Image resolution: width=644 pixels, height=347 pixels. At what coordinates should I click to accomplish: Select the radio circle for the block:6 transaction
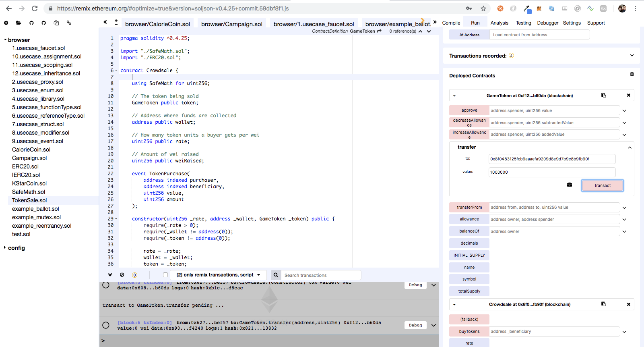click(106, 325)
